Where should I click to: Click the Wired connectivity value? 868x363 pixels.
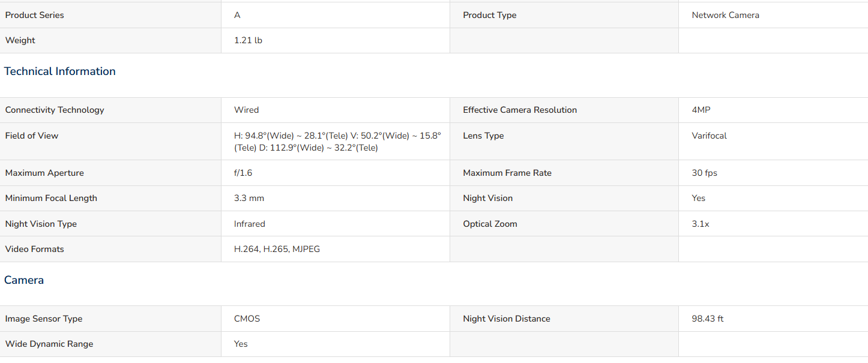coord(247,110)
